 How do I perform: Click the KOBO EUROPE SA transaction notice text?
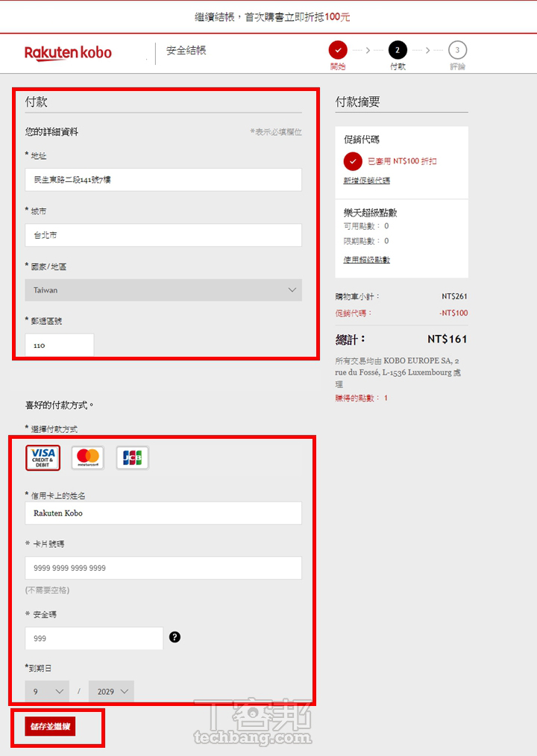click(398, 372)
